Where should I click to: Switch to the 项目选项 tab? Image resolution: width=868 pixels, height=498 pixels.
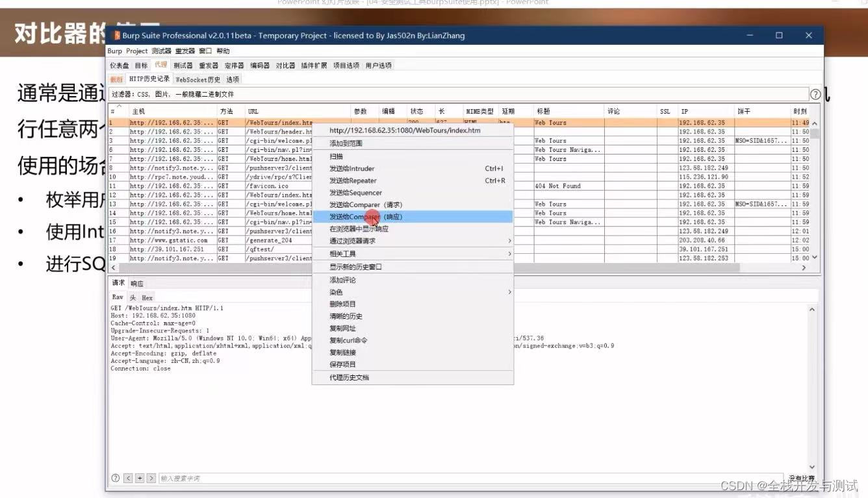click(346, 66)
